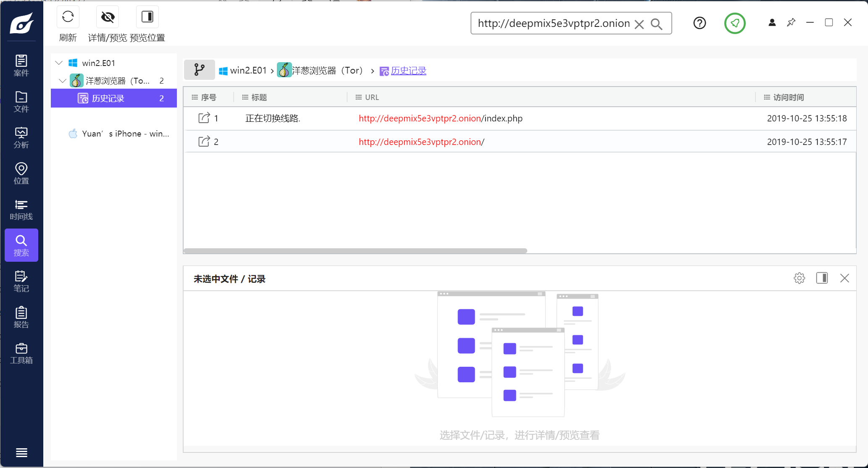Open the 分析 (Analysis) sidebar section
The image size is (868, 468).
(21, 137)
